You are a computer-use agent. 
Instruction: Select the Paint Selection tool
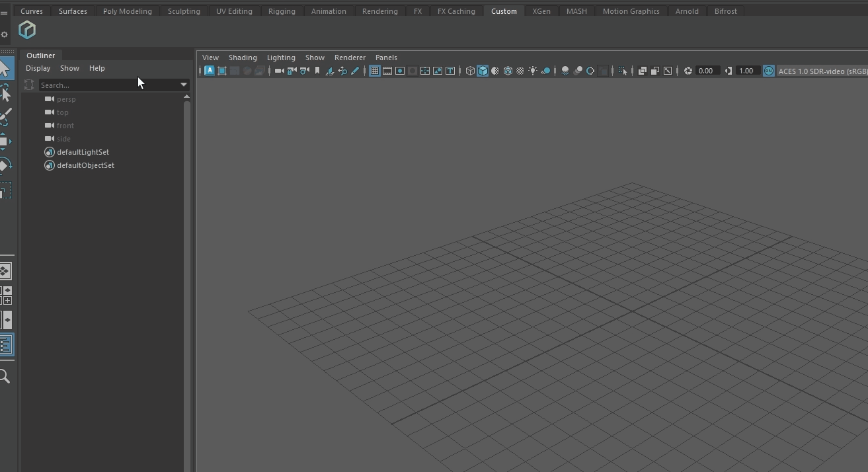(5, 117)
